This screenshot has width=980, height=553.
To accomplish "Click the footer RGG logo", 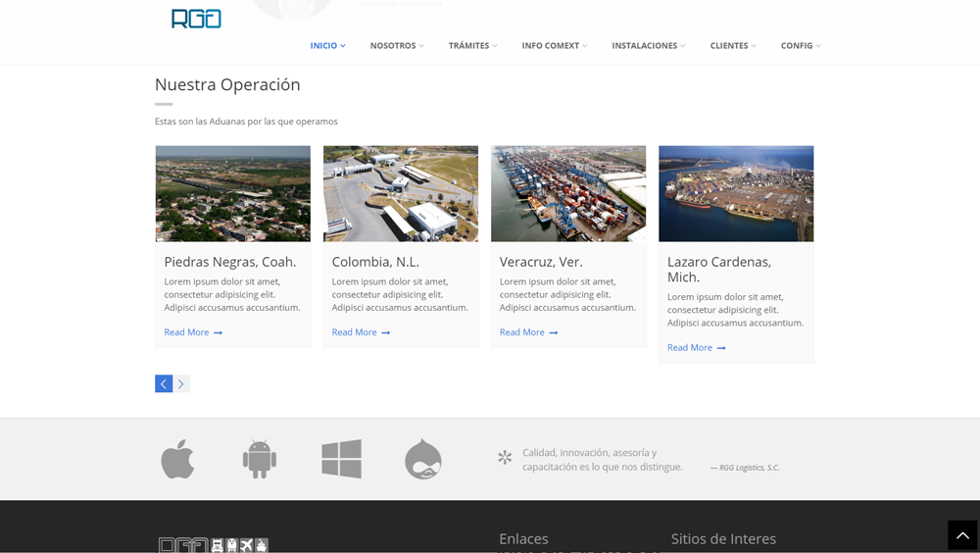I will (213, 545).
